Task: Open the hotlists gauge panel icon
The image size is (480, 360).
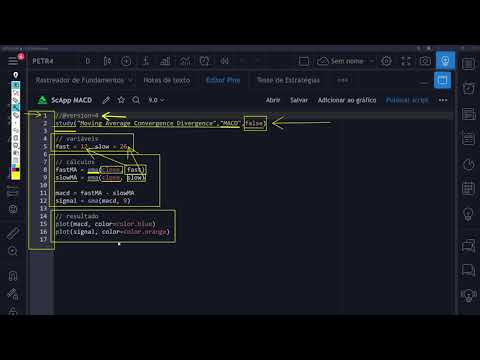Action: (468, 164)
